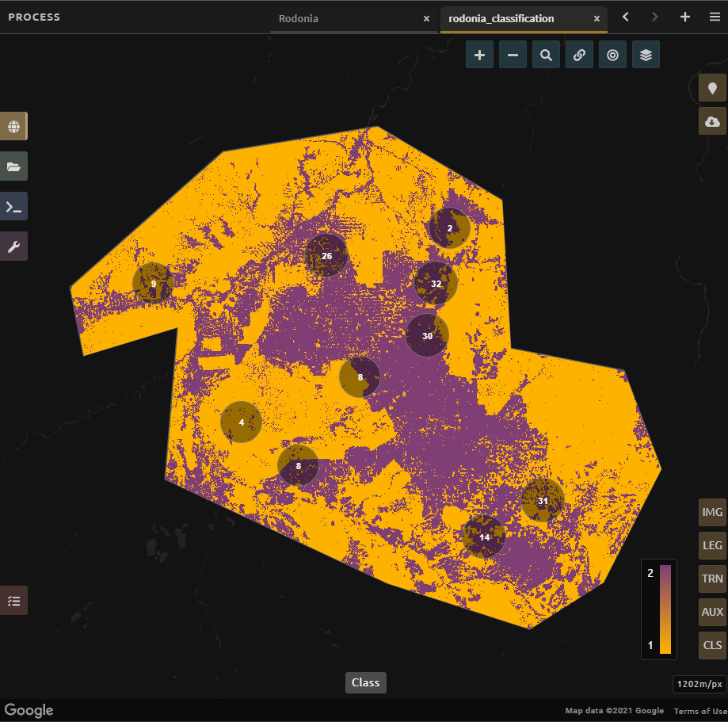Image resolution: width=728 pixels, height=722 pixels.
Task: Zoom in with the plus button
Action: tap(478, 54)
